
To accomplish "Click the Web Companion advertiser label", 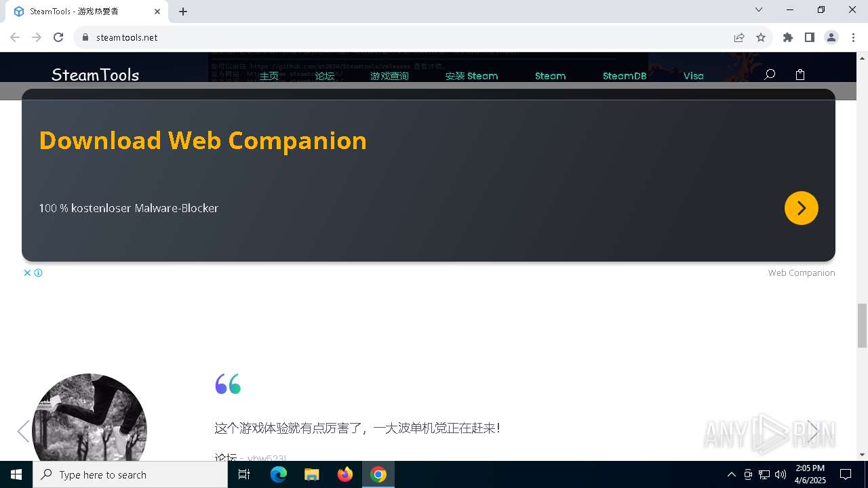I will (802, 272).
